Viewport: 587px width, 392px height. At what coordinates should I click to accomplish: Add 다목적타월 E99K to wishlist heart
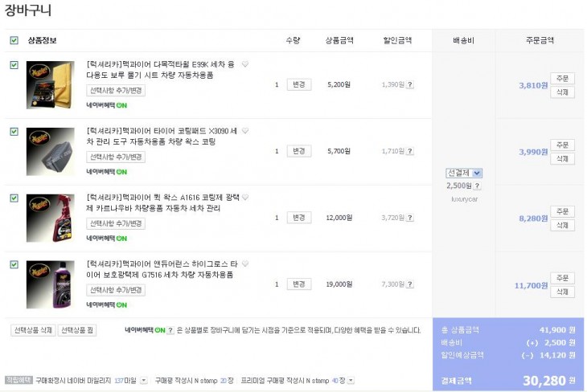coord(245,64)
